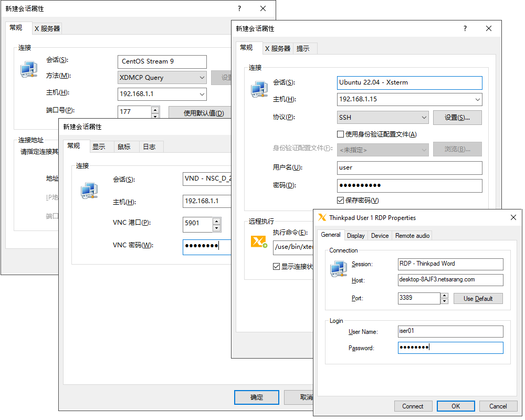Open help in the Ubuntu session dialog
Viewport: 525px width, 420px height.
[465, 29]
